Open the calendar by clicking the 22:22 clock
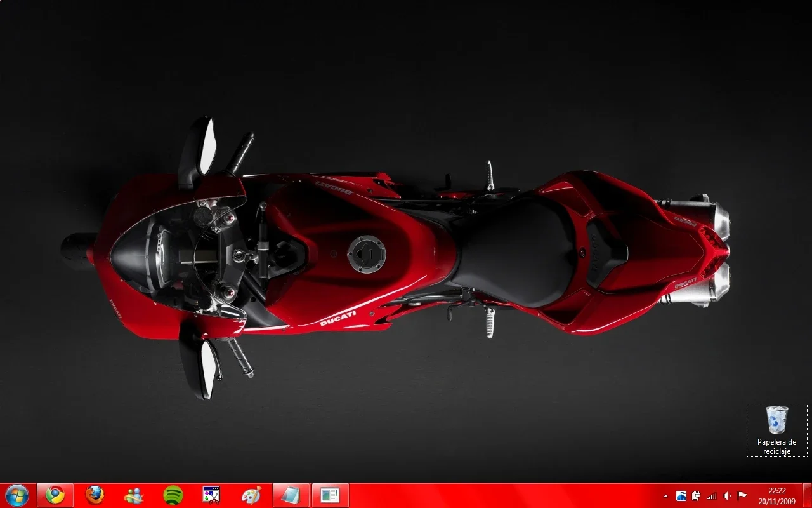This screenshot has height=508, width=812. (776, 496)
